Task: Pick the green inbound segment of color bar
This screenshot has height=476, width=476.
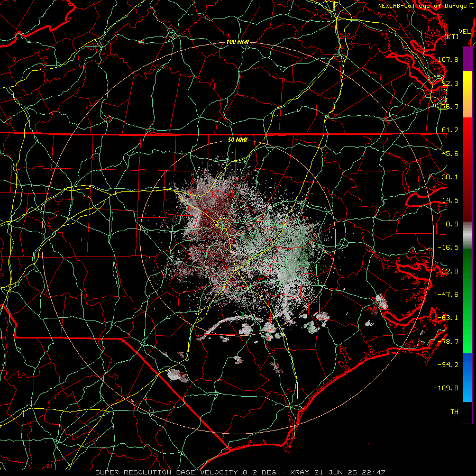Action: [467, 300]
